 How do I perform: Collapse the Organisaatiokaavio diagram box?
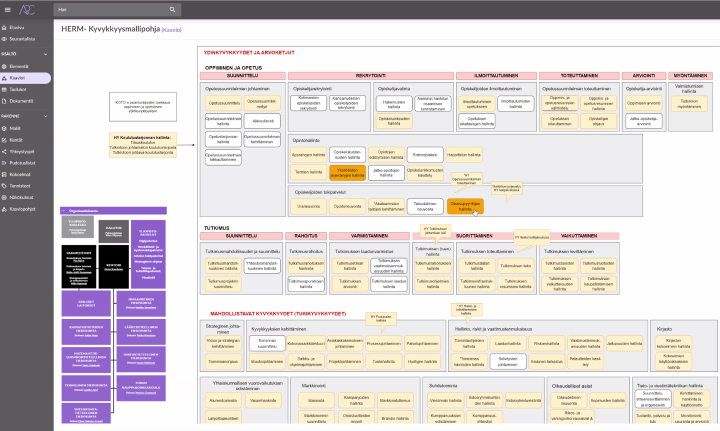point(65,210)
